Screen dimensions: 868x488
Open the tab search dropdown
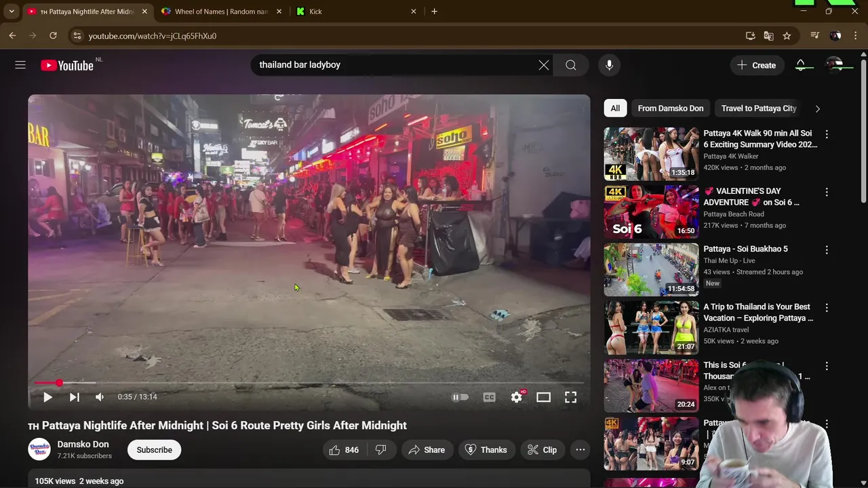[x=12, y=12]
